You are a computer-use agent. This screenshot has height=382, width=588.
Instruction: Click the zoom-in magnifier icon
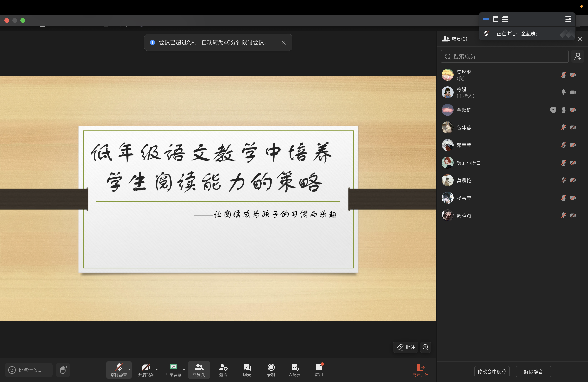point(425,347)
